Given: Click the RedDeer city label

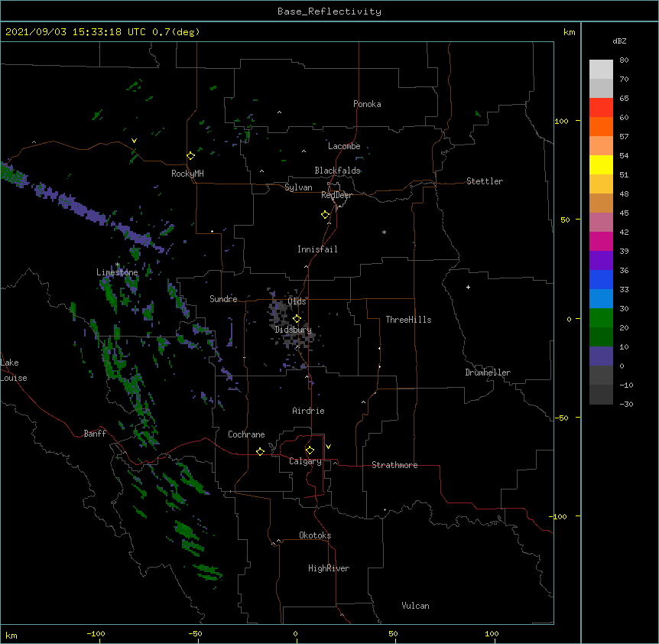Looking at the screenshot, I should pos(336,195).
